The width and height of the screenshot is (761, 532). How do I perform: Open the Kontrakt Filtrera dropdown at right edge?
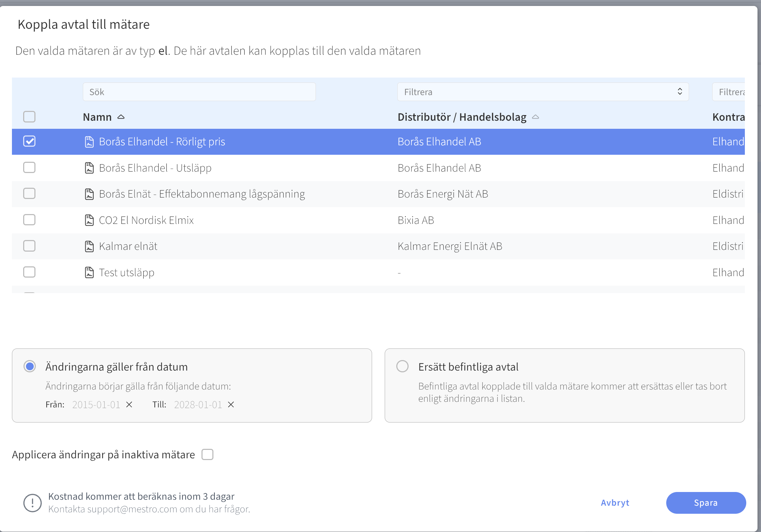point(729,92)
